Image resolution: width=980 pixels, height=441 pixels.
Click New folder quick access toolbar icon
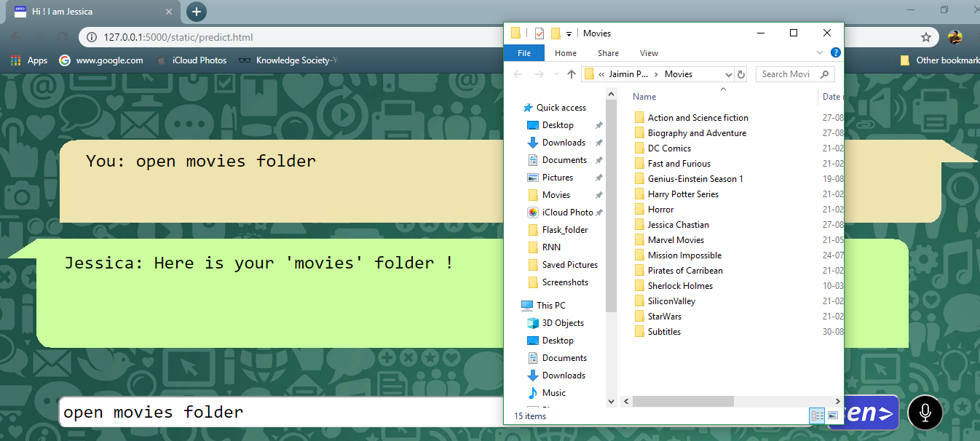(556, 33)
